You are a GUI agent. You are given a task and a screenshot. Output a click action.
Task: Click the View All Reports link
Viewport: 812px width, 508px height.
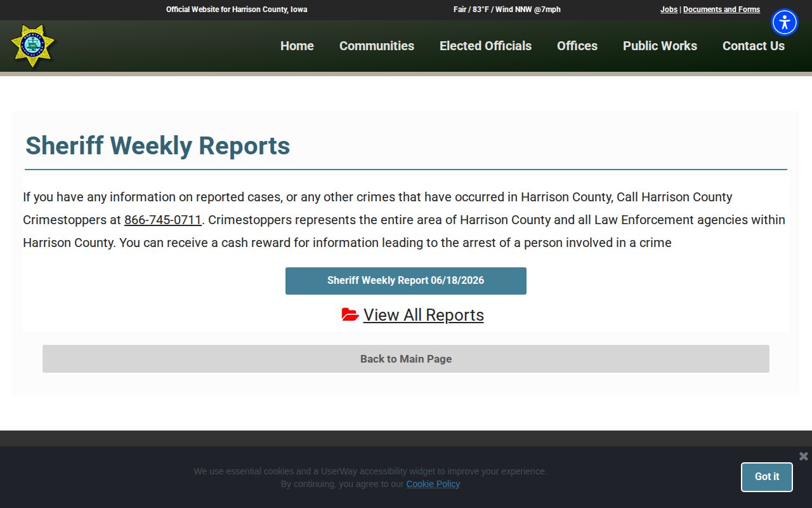pos(423,315)
